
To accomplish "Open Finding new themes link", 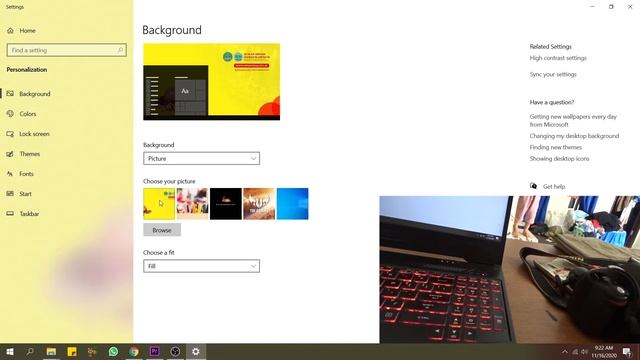I will [556, 147].
